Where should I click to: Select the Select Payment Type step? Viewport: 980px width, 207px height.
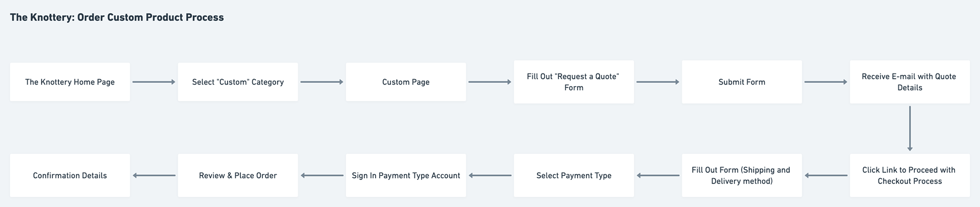[x=574, y=175]
